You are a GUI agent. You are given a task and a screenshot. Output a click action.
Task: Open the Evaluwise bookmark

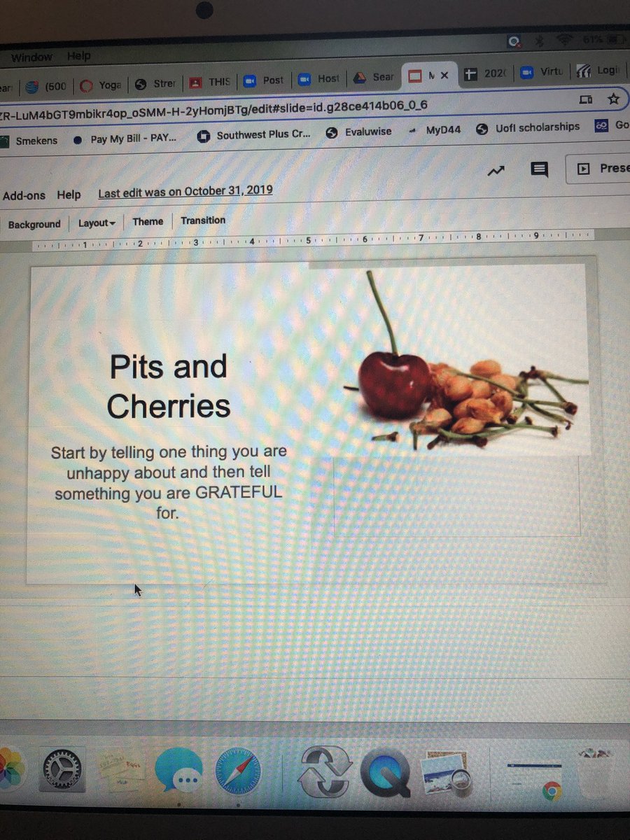[x=359, y=132]
